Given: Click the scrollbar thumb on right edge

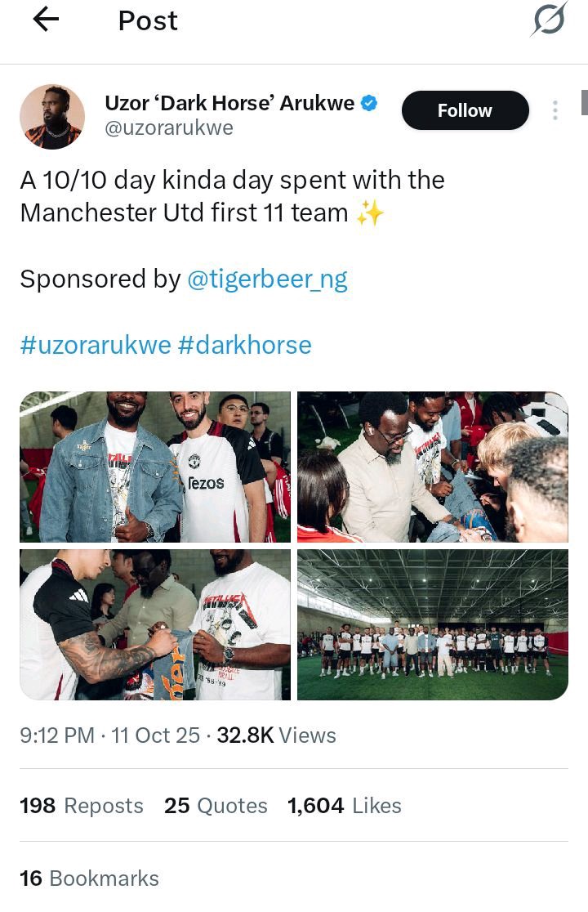Looking at the screenshot, I should point(584,102).
